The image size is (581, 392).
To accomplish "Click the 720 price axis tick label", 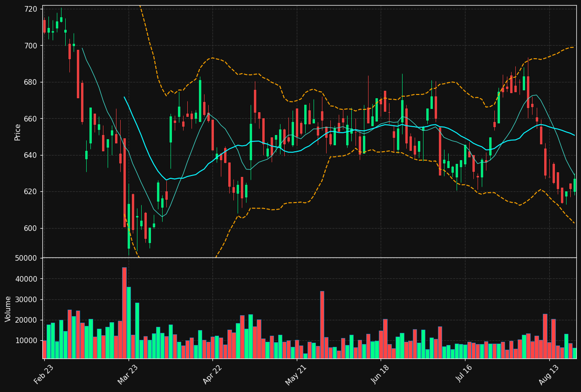I will pos(31,9).
